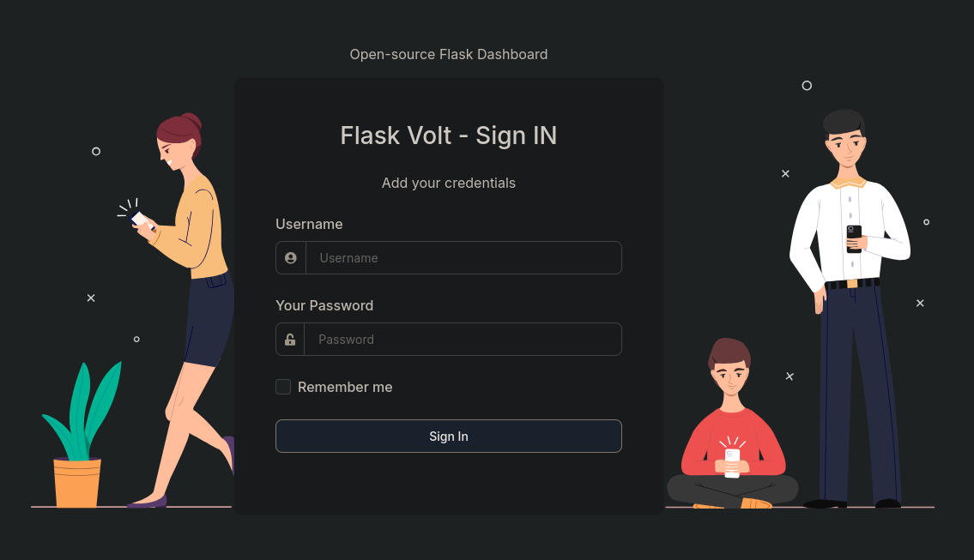Click the Sign In button
974x560 pixels.
pyautogui.click(x=449, y=436)
